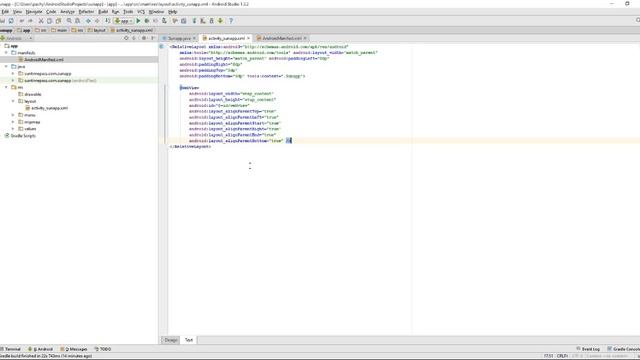The height and width of the screenshot is (360, 640).
Task: Collapse the layout folder arrow
Action: (13, 101)
